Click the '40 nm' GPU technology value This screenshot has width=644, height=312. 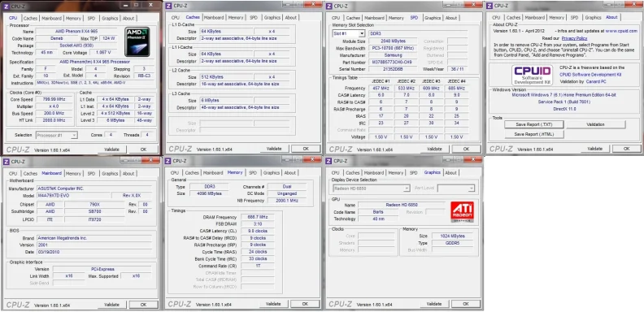coord(379,219)
